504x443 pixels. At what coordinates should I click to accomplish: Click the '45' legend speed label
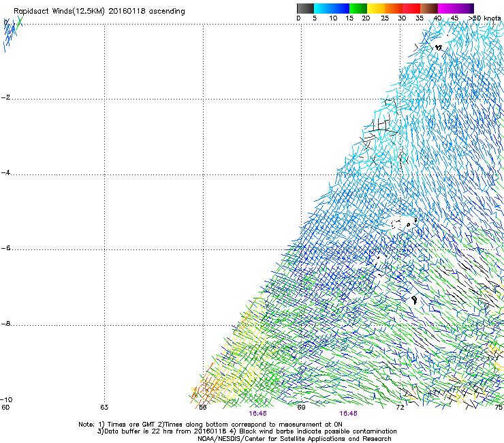pos(454,18)
